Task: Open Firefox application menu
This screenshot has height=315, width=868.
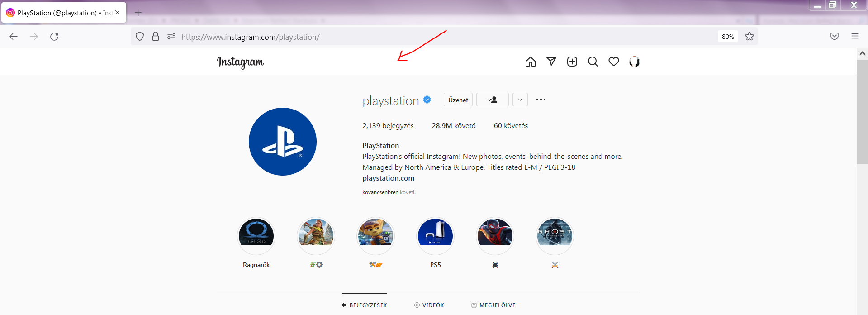Action: click(855, 37)
